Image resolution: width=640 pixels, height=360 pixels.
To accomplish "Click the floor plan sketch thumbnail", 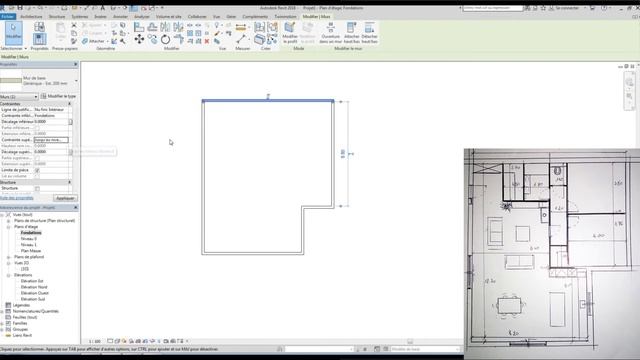I will (552, 254).
